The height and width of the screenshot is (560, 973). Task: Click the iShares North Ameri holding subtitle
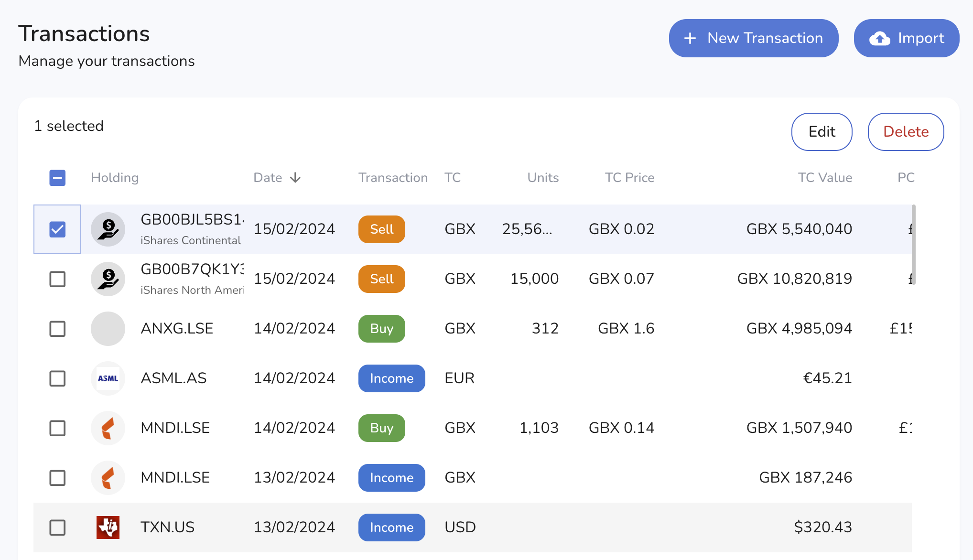coord(192,290)
